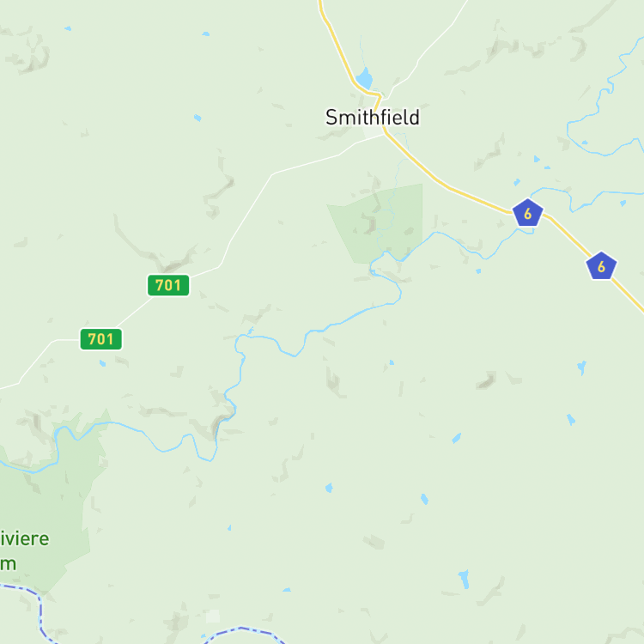Click the white road between the two 701 shields
The height and width of the screenshot is (644, 644).
[x=135, y=312]
